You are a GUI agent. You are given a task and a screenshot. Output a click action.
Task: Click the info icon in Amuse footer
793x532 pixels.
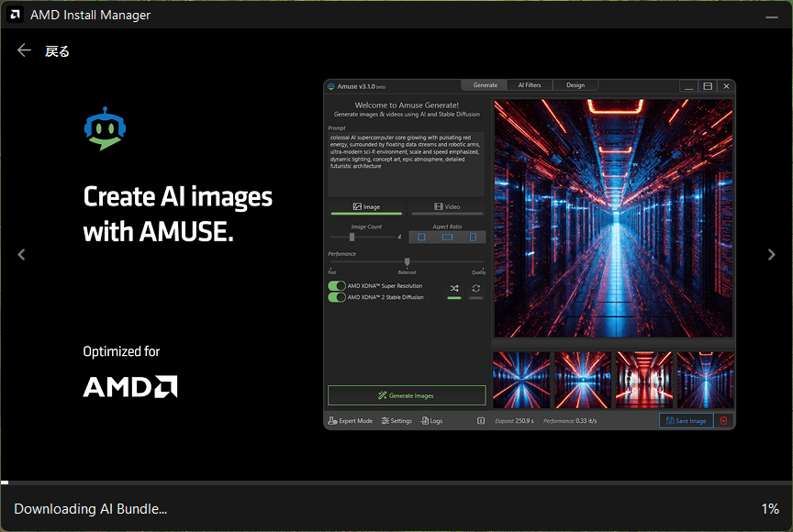(x=481, y=421)
